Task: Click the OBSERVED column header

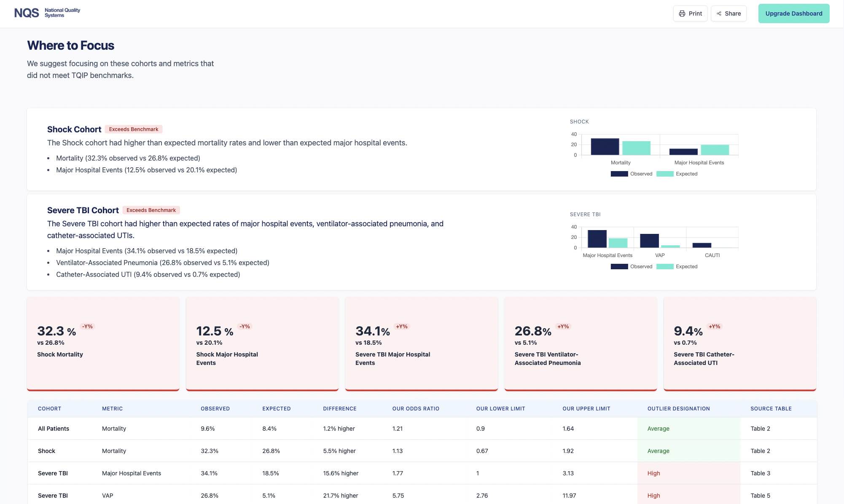Action: pos(215,409)
